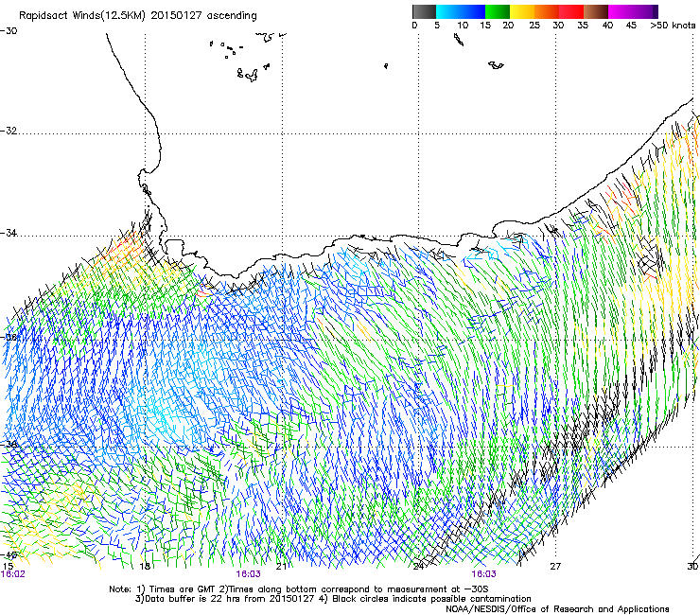Click the gray 0-5 knots legend segment
Viewport: 700px width, 615px height.
(424, 11)
